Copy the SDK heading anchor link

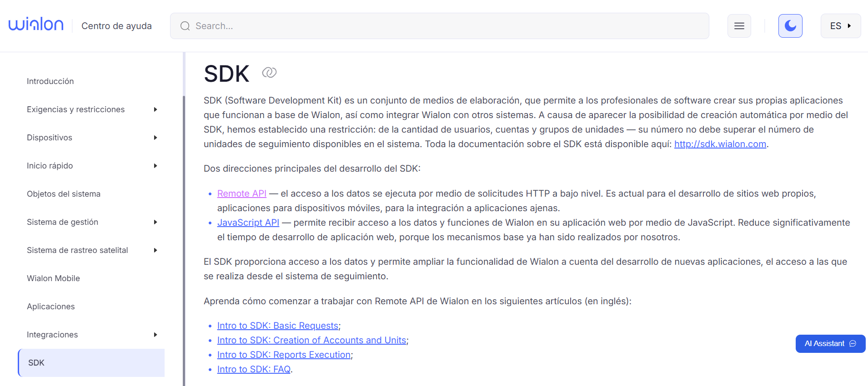click(269, 73)
